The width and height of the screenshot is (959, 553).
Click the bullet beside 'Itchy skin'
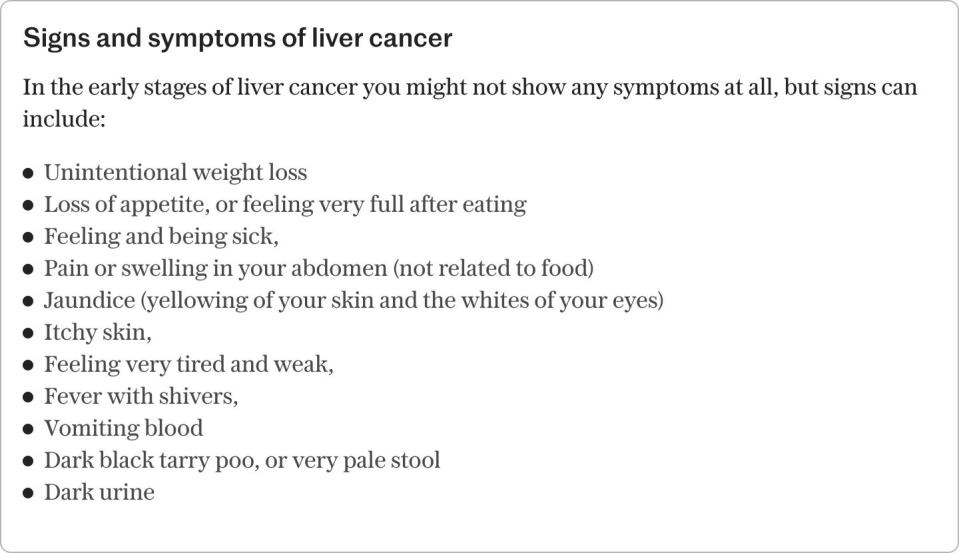point(28,333)
